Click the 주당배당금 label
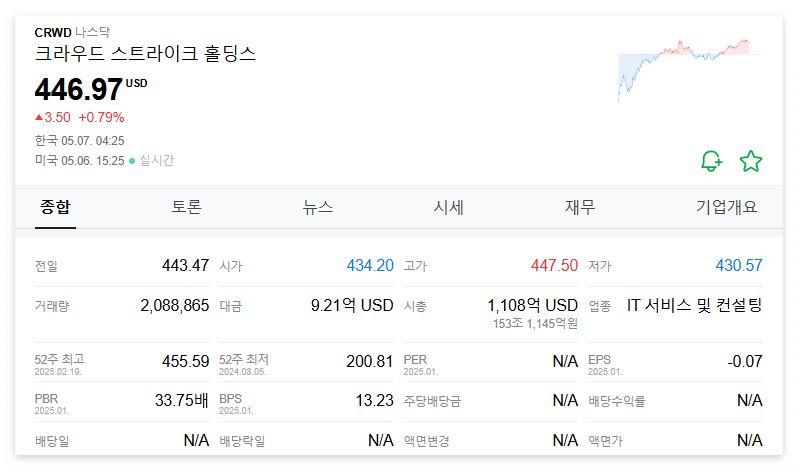This screenshot has width=798, height=470. tap(432, 401)
